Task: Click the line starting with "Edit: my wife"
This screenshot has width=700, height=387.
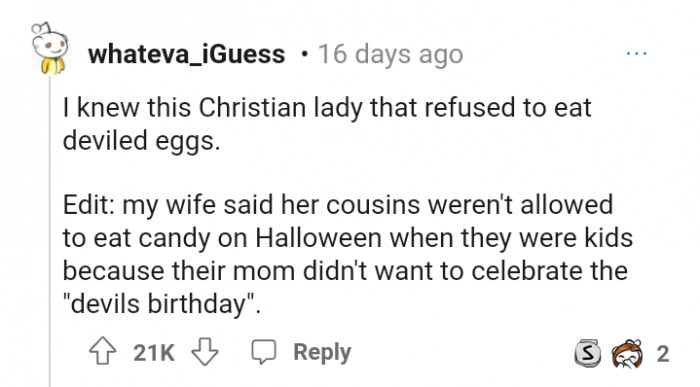Action: [x=338, y=205]
